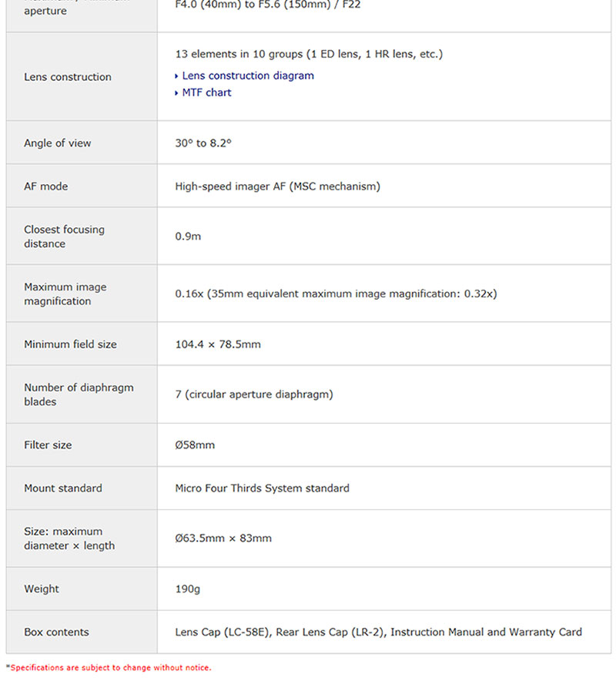Click the Ø58mm filter size value
This screenshot has width=616, height=678.
[195, 445]
